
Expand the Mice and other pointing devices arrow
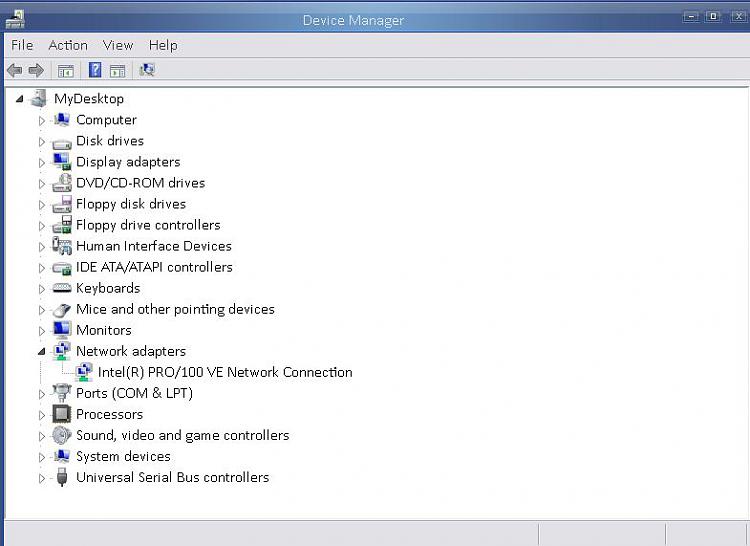[42, 310]
